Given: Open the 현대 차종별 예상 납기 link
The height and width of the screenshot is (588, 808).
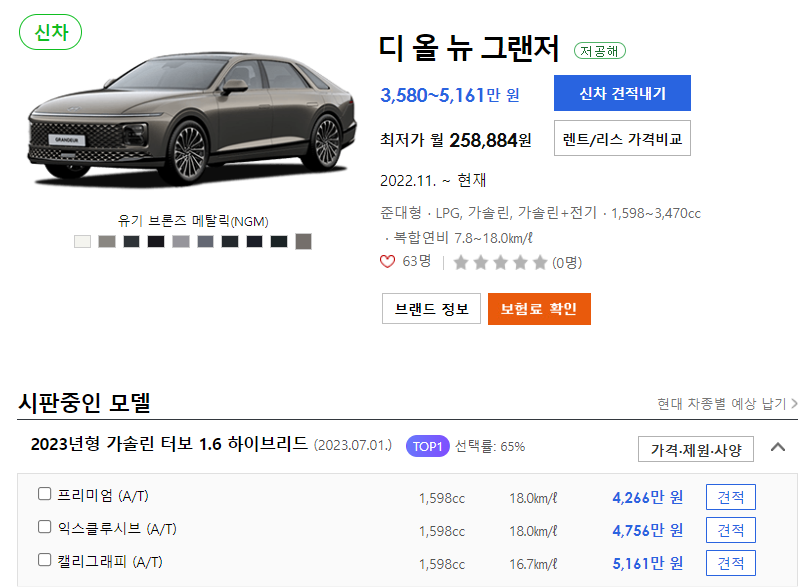Looking at the screenshot, I should pyautogui.click(x=727, y=403).
